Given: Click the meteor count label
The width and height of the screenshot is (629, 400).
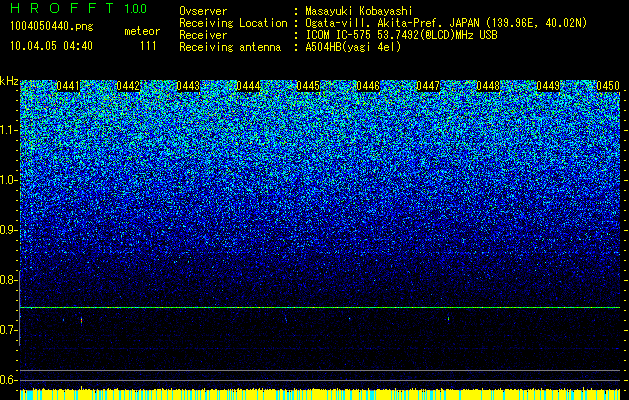Looking at the screenshot, I should 142,31.
